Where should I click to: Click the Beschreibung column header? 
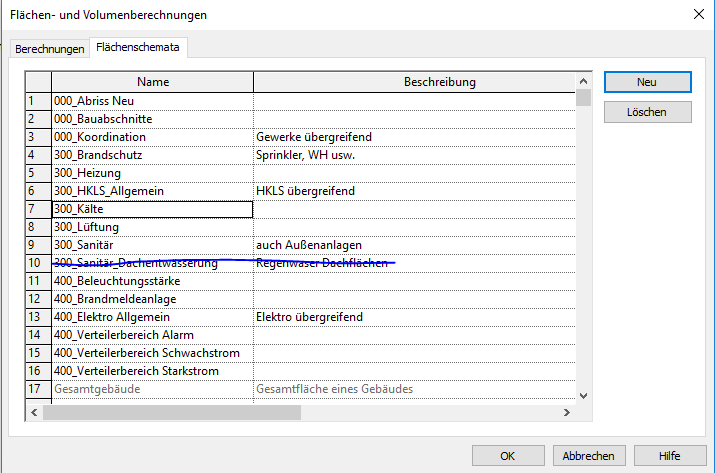(x=414, y=82)
